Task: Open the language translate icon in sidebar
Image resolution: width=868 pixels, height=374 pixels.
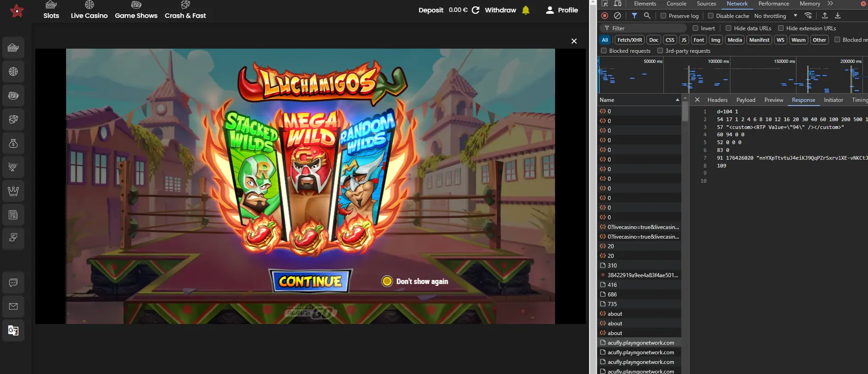Action: (x=13, y=330)
